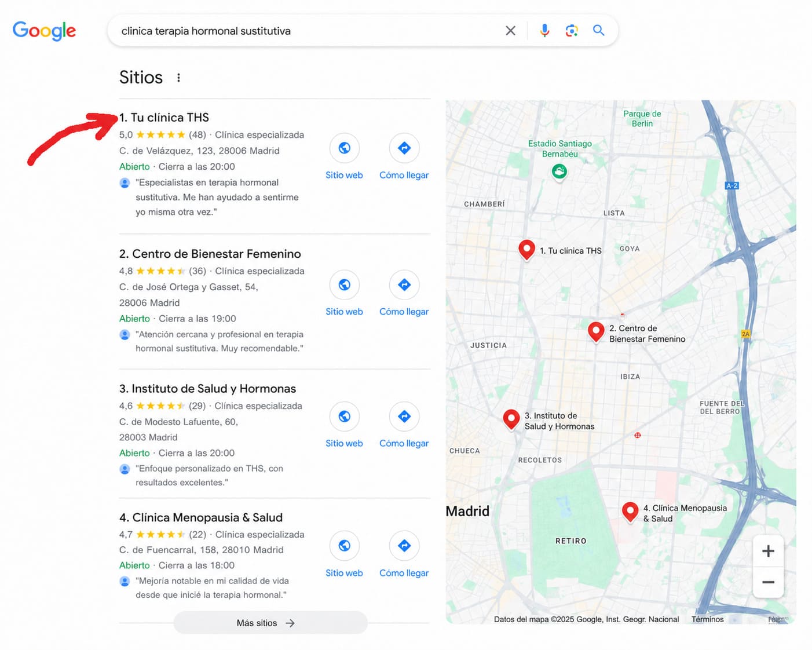Open Google Lens image search
The image size is (812, 650).
click(572, 31)
